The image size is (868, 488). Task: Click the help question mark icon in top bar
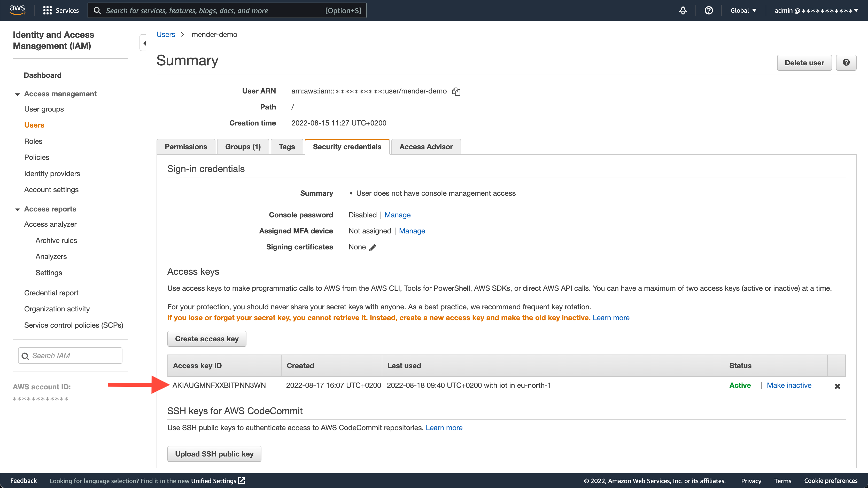709,10
